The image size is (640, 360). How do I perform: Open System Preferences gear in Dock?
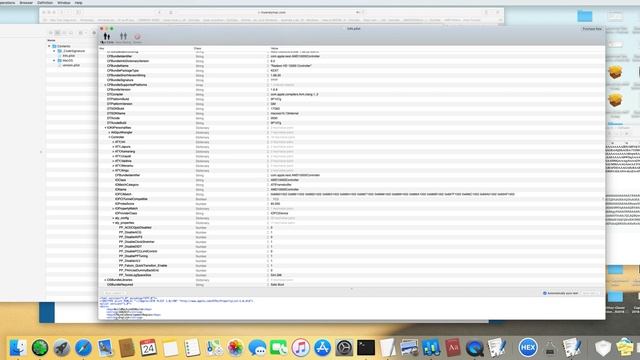coord(344,348)
